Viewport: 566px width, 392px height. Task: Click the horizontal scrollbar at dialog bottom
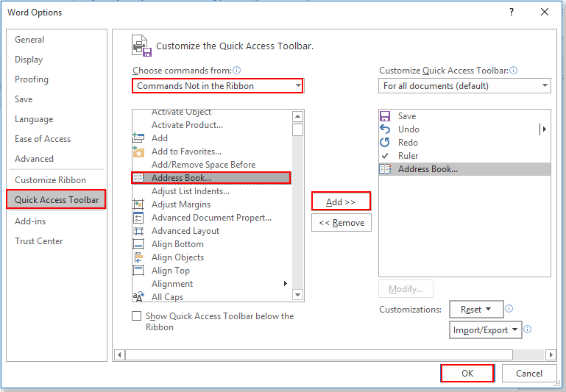(x=335, y=355)
